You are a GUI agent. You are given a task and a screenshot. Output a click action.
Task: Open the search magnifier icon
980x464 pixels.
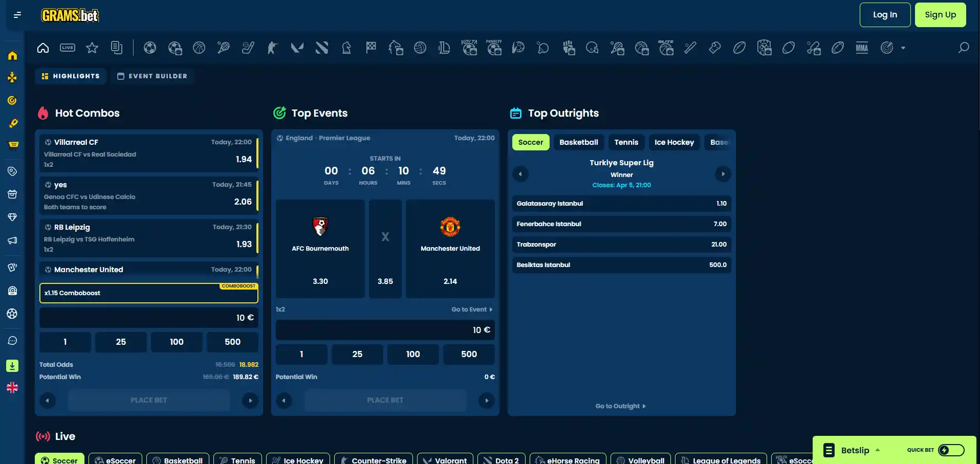click(964, 48)
